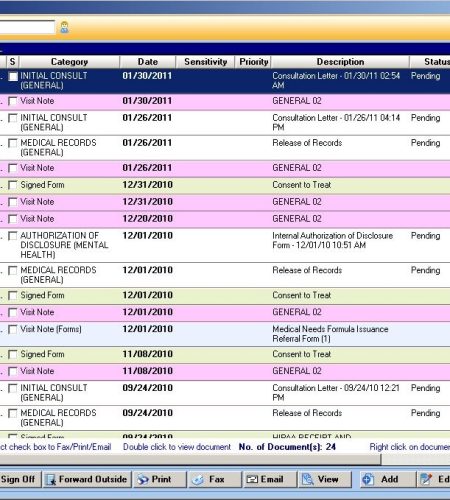Click the Add document plus icon
Viewport: 450px width, 500px height.
pos(368,480)
